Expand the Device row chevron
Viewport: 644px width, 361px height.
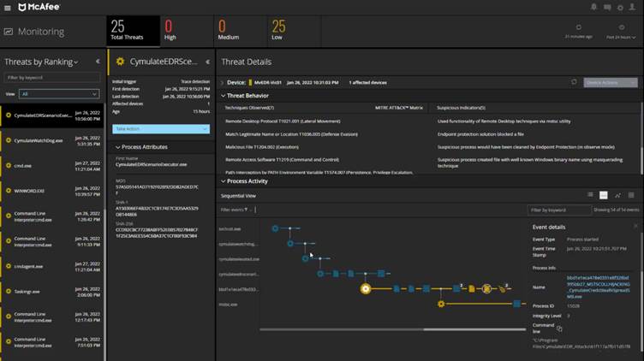223,83
